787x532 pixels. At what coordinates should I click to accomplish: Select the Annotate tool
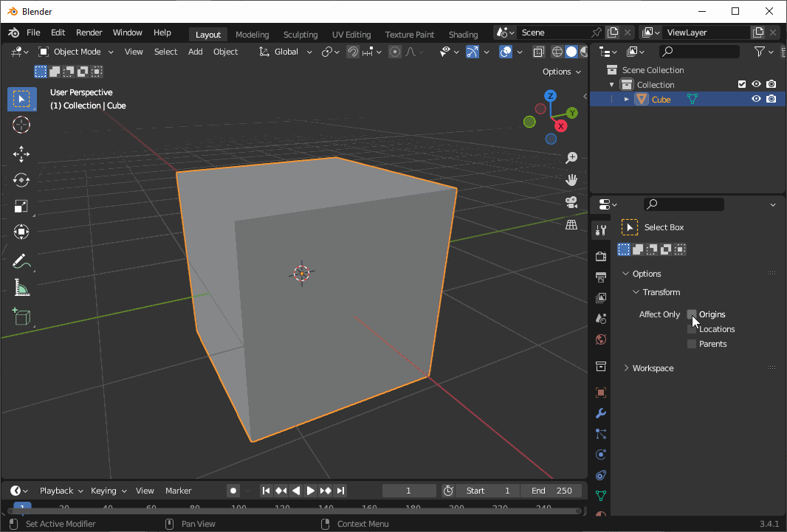coord(21,261)
